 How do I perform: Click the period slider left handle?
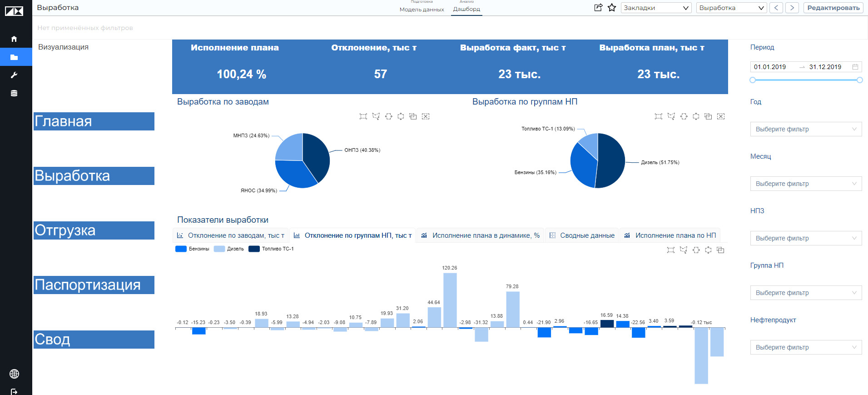(753, 80)
